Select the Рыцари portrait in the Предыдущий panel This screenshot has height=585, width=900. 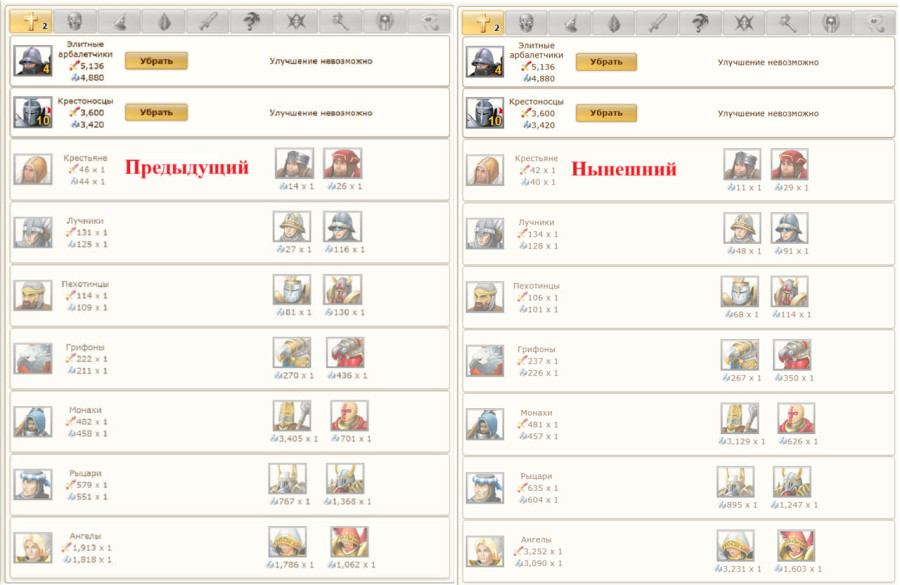tap(33, 485)
